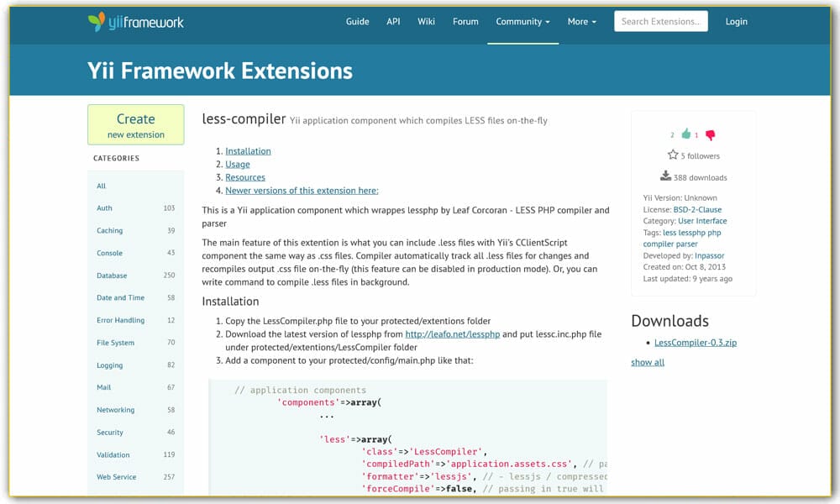
Task: Click the Login button
Action: [x=736, y=22]
